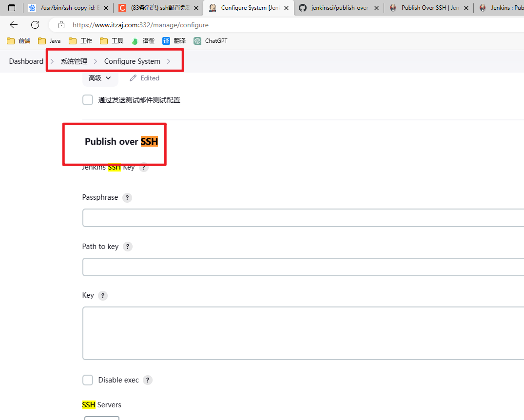View site information via the lock icon
The width and height of the screenshot is (524, 420).
(x=61, y=25)
